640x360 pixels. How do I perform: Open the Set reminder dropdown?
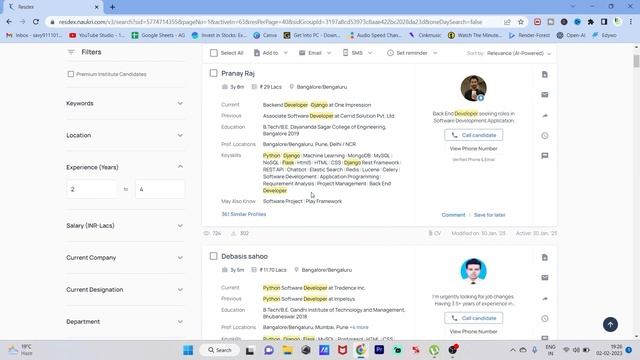click(x=412, y=53)
